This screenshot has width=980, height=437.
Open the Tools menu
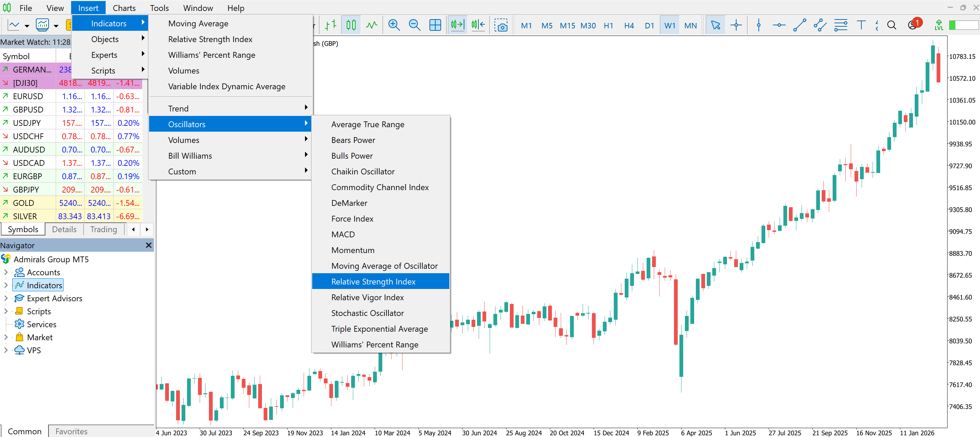point(159,8)
